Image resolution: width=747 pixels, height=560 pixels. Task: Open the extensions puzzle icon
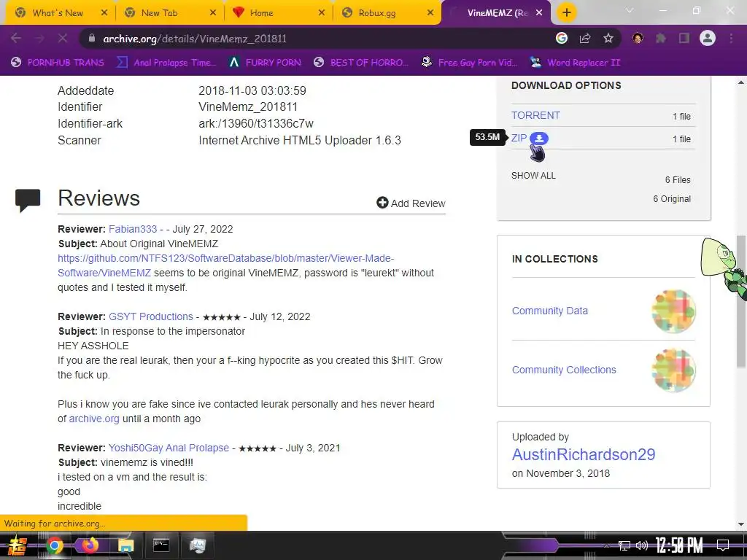661,38
